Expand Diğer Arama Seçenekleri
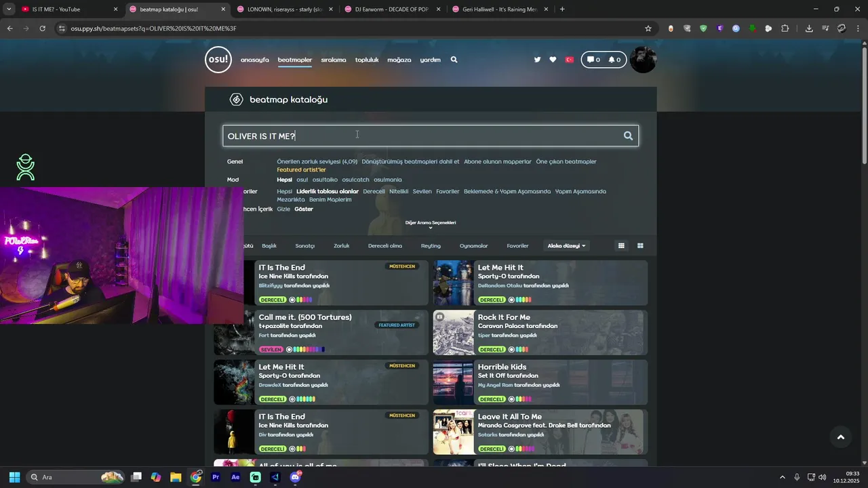 click(431, 224)
